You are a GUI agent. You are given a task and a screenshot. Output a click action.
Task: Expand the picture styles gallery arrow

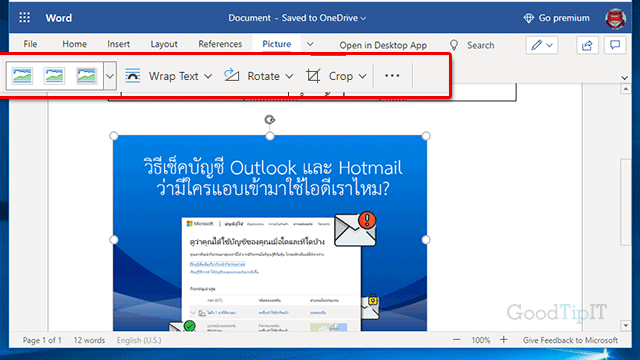tap(110, 76)
